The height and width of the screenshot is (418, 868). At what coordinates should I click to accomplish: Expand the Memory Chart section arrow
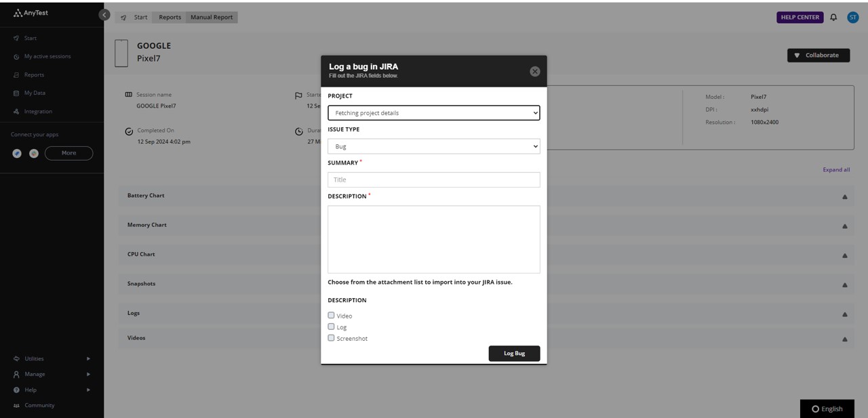click(845, 226)
